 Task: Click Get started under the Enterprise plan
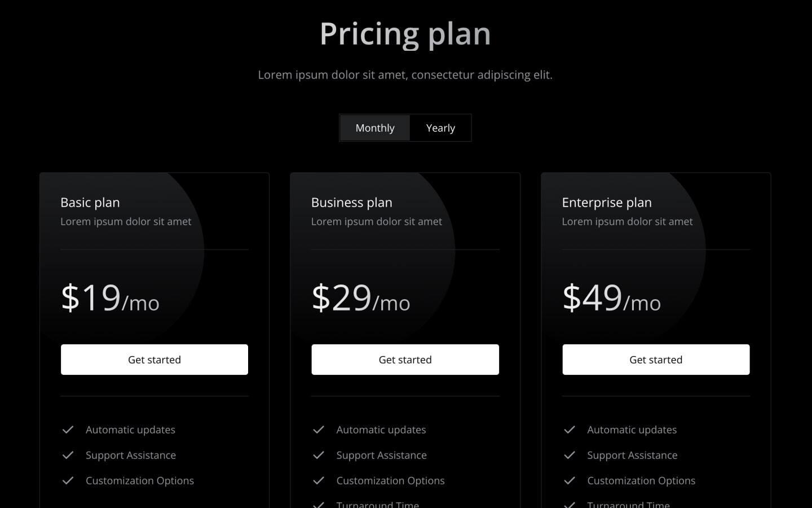(656, 360)
